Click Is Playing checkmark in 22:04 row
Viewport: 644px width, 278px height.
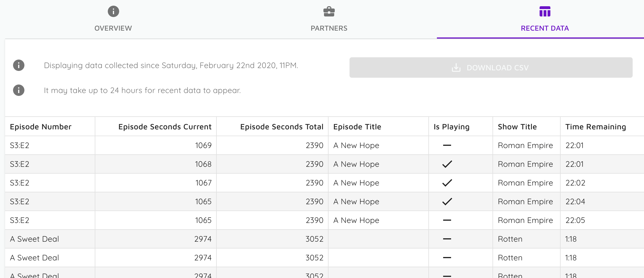tap(447, 201)
